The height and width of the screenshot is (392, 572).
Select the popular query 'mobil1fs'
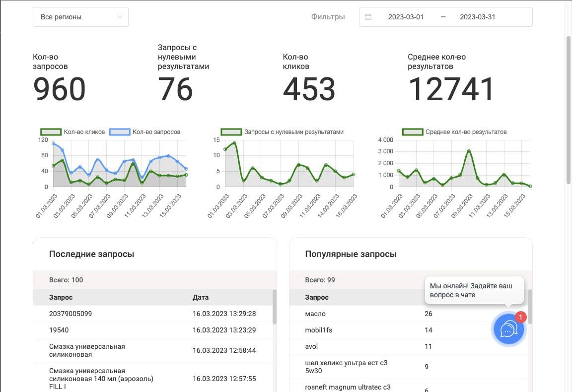(x=320, y=330)
